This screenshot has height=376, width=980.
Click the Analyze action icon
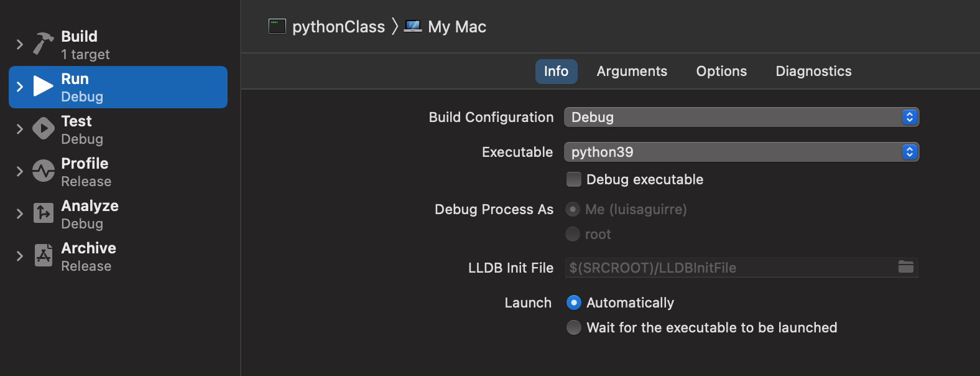tap(43, 214)
